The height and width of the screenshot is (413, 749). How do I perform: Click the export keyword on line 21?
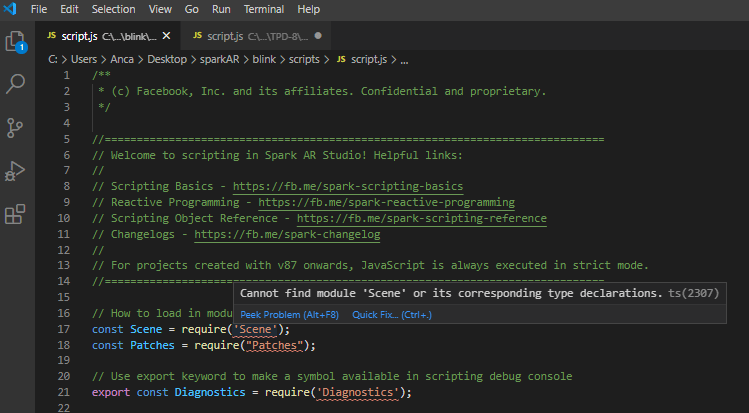(111, 392)
